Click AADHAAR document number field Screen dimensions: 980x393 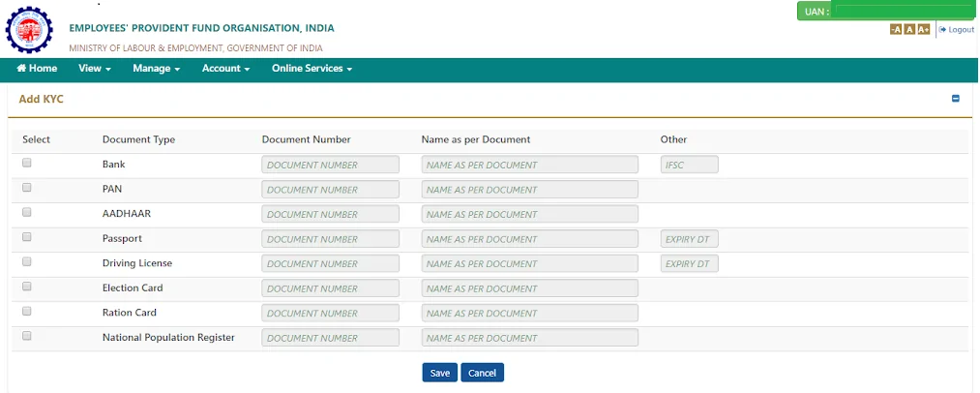coord(331,214)
